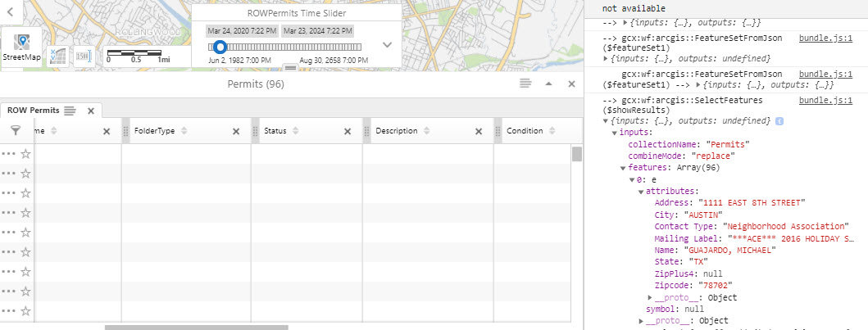The height and width of the screenshot is (330, 868).
Task: Collapse the side panel with the back arrow
Action: (x=11, y=11)
